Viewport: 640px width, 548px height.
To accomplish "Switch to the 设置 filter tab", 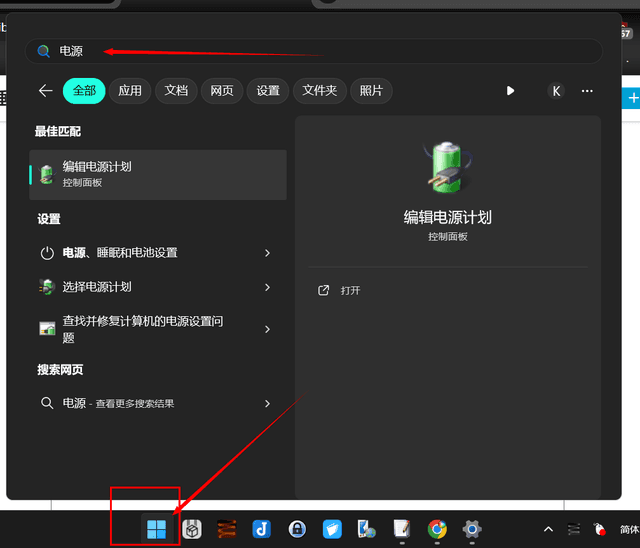I will (x=268, y=91).
